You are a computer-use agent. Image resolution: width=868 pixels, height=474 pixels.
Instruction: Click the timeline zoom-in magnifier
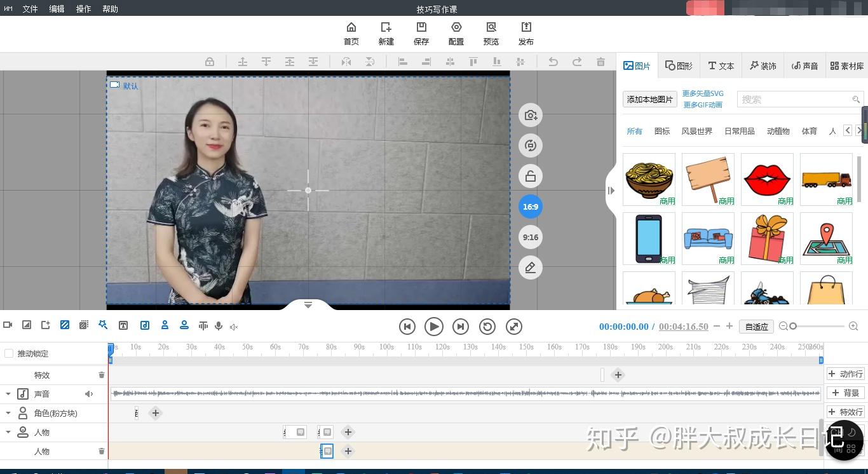coord(853,326)
